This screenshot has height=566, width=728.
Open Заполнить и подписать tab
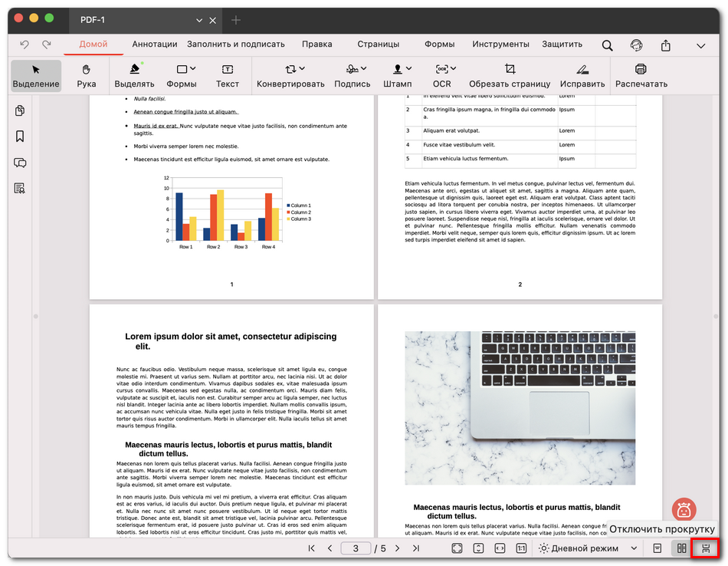(x=236, y=44)
